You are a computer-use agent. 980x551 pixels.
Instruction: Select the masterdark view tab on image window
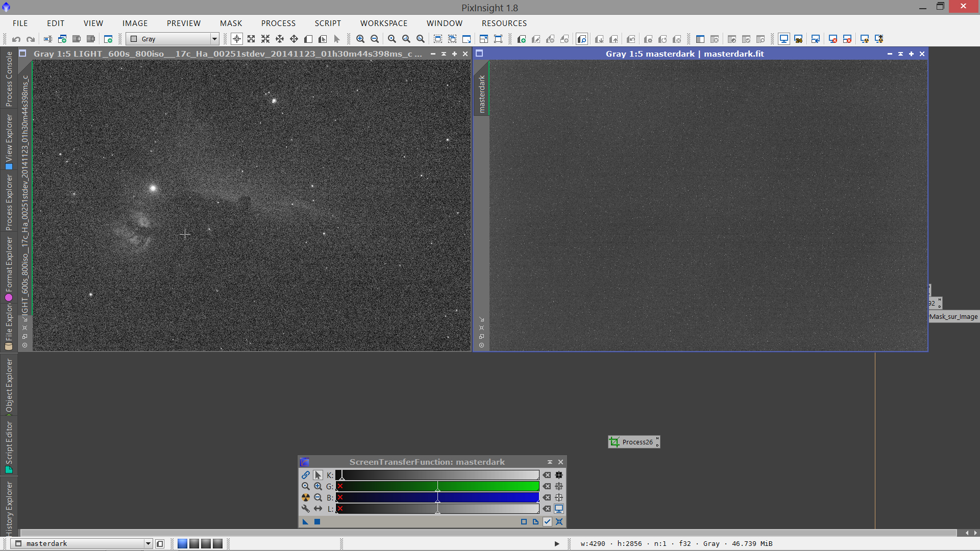coord(481,94)
